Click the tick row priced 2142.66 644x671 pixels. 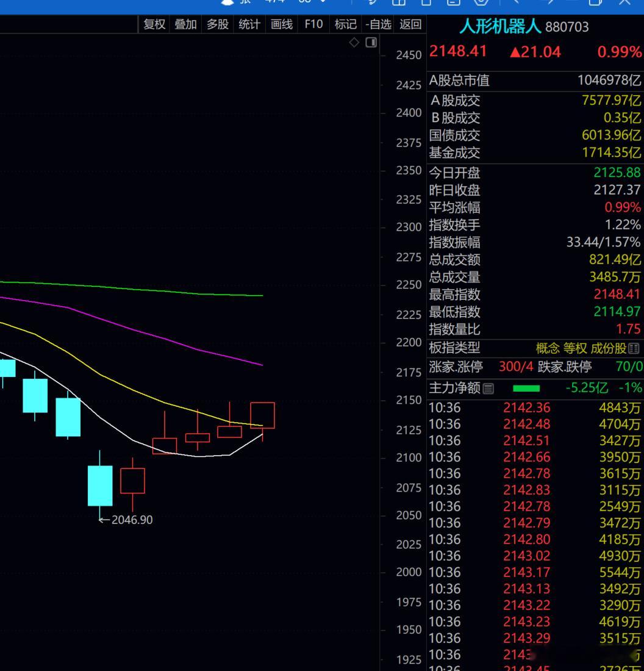[535, 457]
